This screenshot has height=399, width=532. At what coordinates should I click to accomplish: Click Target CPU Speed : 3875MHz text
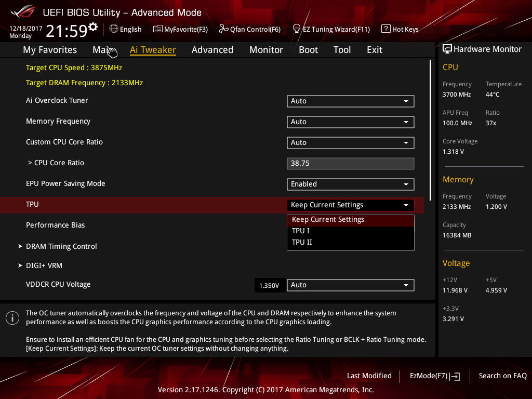tap(74, 68)
